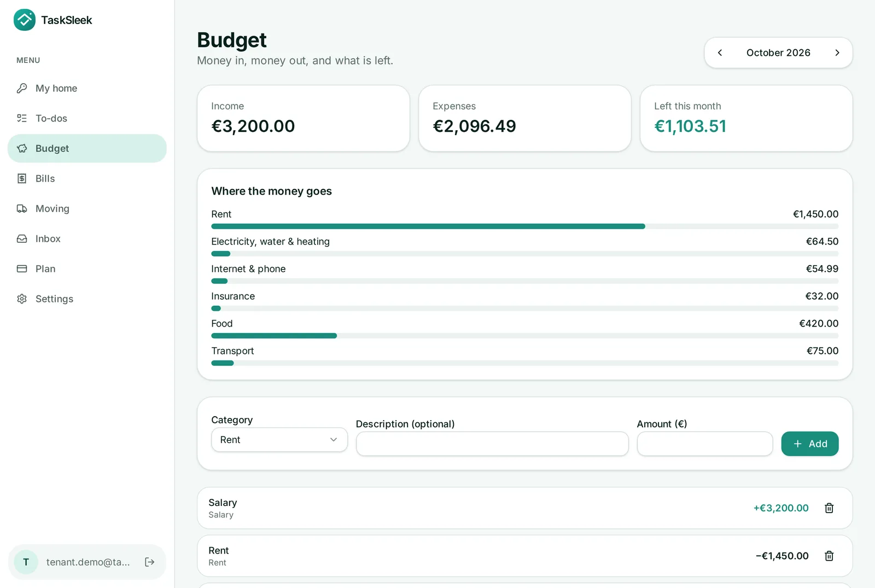Click the Income €3,200.00 value
This screenshot has width=875, height=588.
[253, 126]
